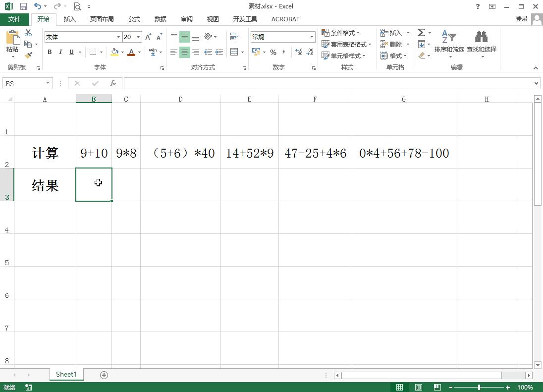Open the number format dropdown 常规
543x392 pixels.
point(312,37)
